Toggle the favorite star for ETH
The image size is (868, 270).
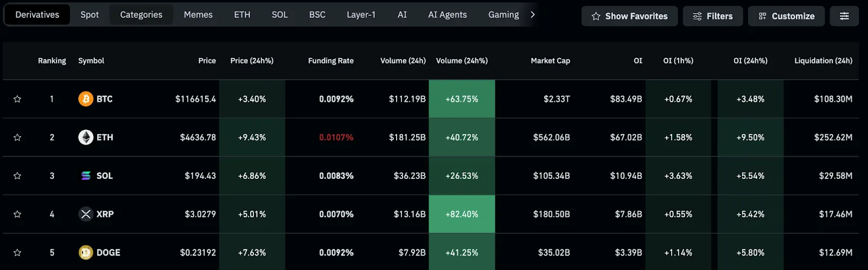(x=17, y=138)
